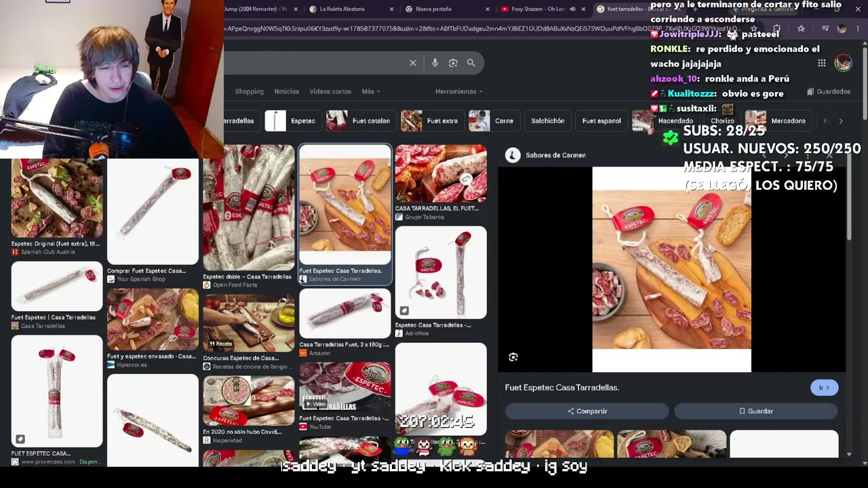Click the Compartir share button

click(x=587, y=411)
